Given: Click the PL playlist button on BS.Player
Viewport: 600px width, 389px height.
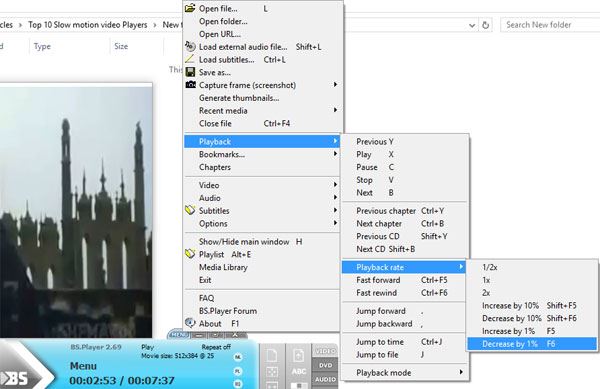Looking at the screenshot, I should 238,371.
